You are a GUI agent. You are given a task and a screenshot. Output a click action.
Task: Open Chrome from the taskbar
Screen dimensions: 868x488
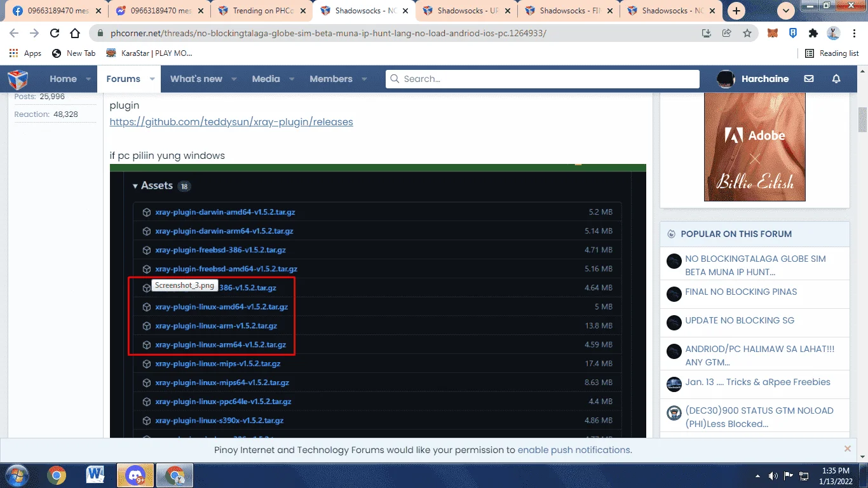coord(57,475)
